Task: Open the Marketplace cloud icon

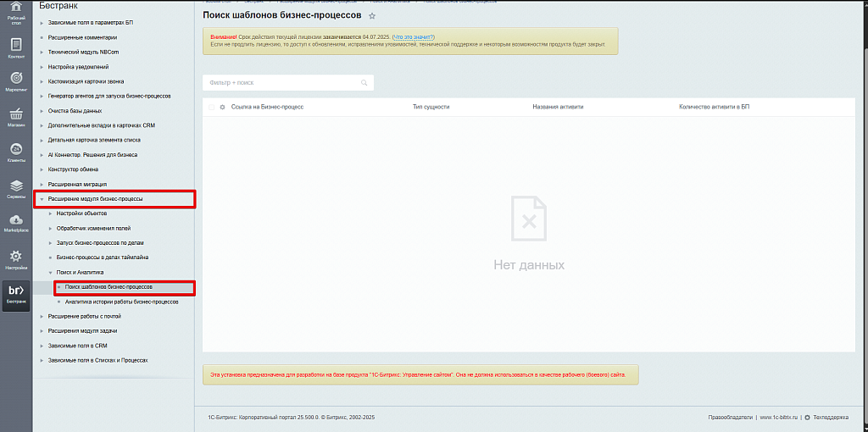Action: tap(15, 222)
